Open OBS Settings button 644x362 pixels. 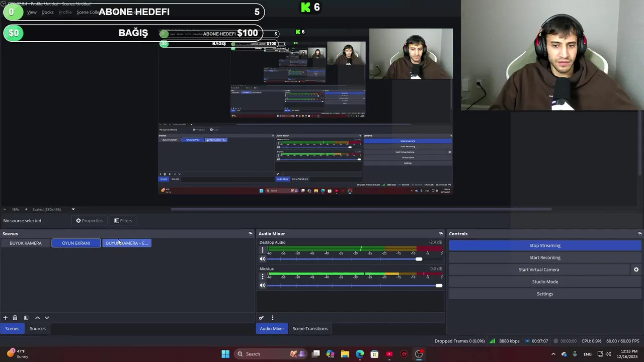(x=545, y=294)
